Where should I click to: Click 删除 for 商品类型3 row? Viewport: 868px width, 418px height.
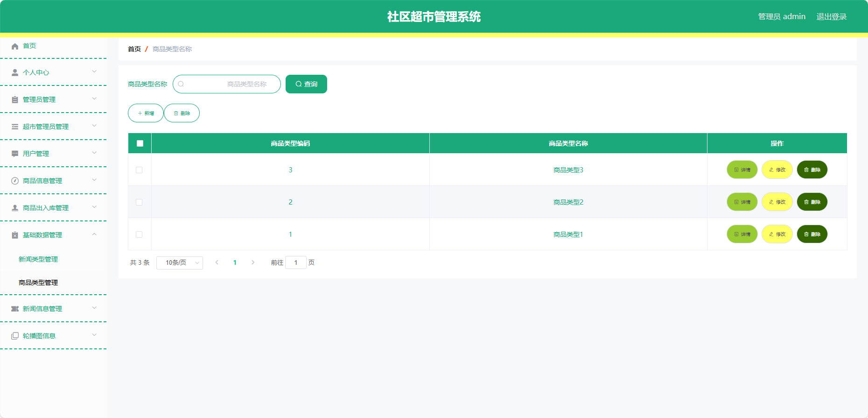(812, 170)
